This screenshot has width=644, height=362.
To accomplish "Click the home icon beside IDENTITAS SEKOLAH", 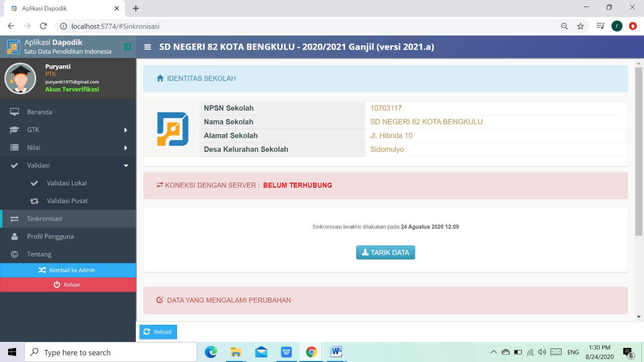I will tap(160, 78).
